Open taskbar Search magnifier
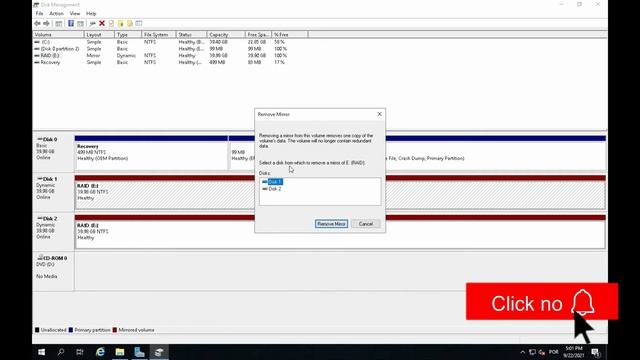 tap(61, 352)
